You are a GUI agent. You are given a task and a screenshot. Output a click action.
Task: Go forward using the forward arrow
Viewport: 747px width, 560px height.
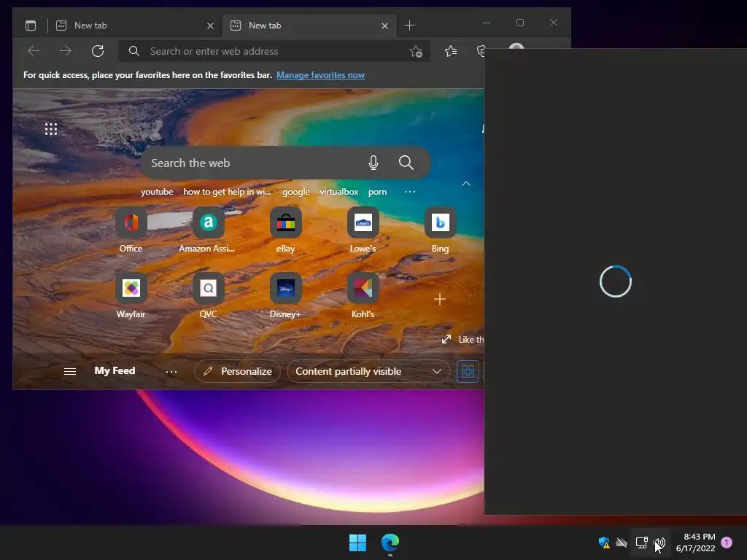tap(66, 51)
